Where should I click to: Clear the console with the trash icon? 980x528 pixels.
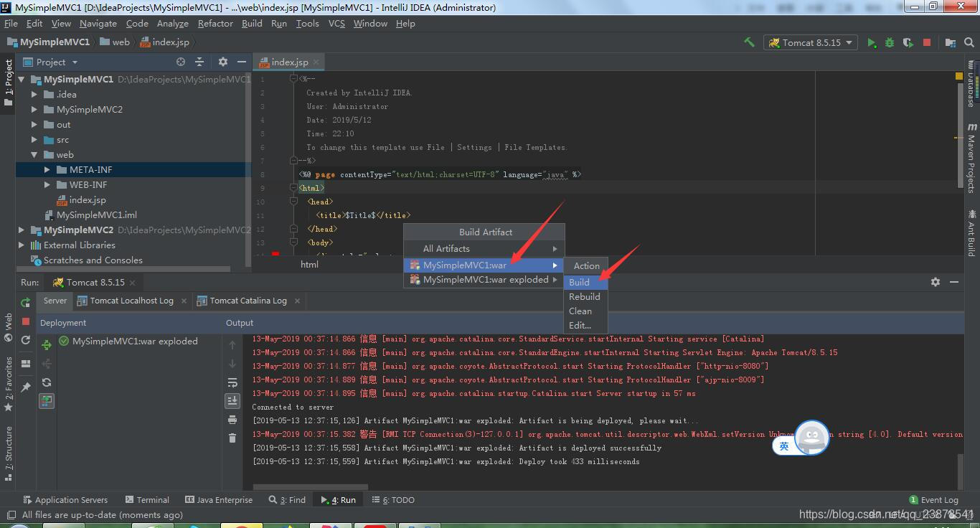pos(232,438)
